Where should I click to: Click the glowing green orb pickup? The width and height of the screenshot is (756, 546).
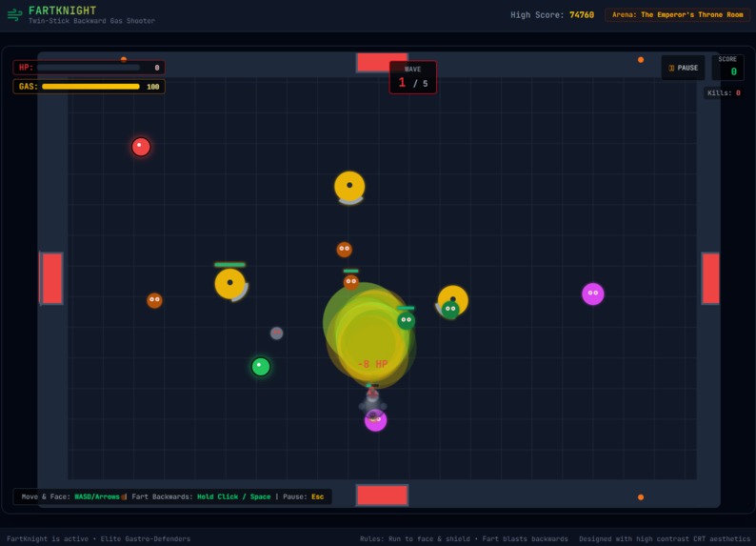tap(261, 367)
